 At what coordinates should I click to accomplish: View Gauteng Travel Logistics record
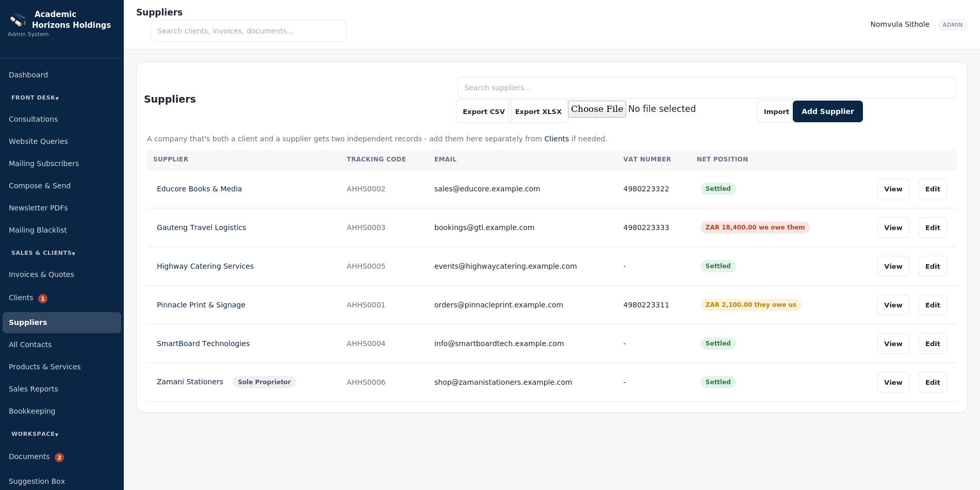point(893,227)
